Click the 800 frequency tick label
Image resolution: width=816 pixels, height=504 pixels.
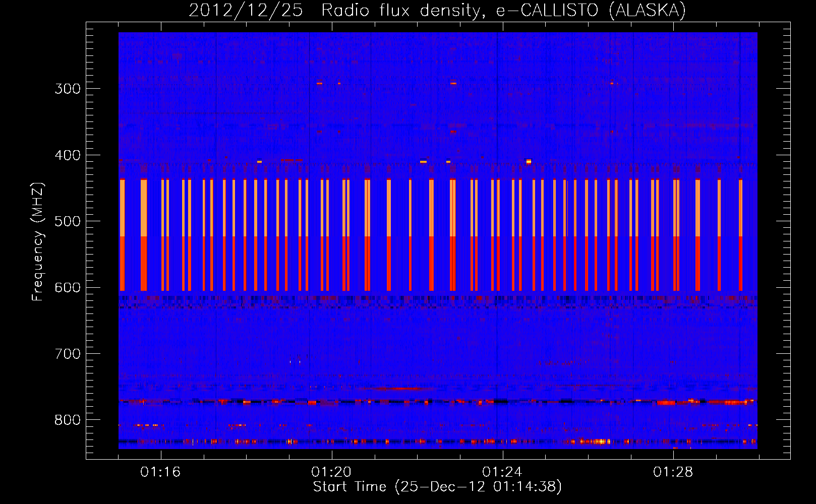point(68,420)
